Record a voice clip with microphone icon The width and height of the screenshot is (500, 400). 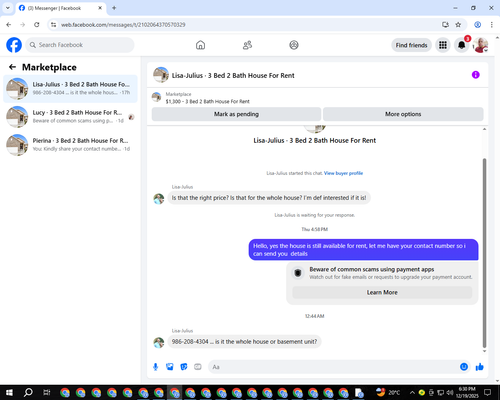155,367
